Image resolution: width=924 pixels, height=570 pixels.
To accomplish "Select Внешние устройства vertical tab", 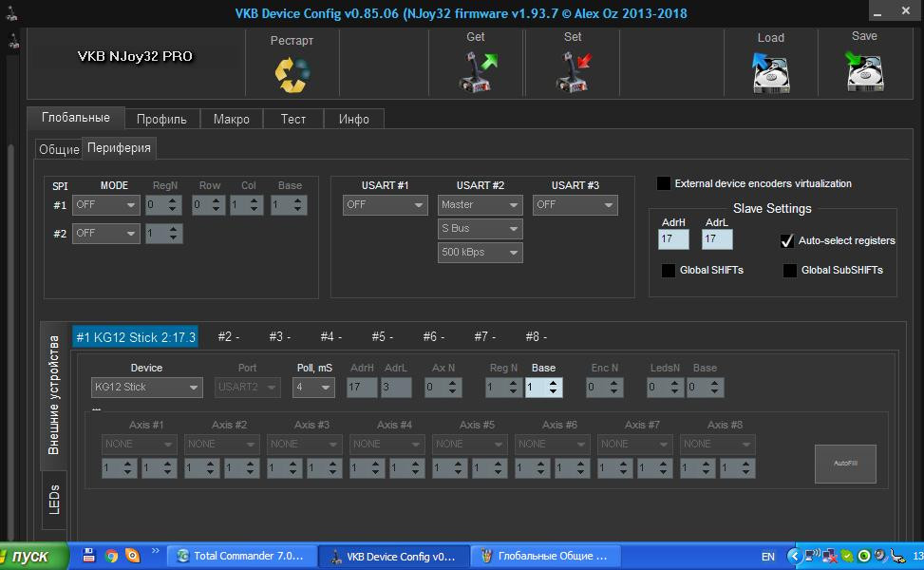I will tap(53, 395).
